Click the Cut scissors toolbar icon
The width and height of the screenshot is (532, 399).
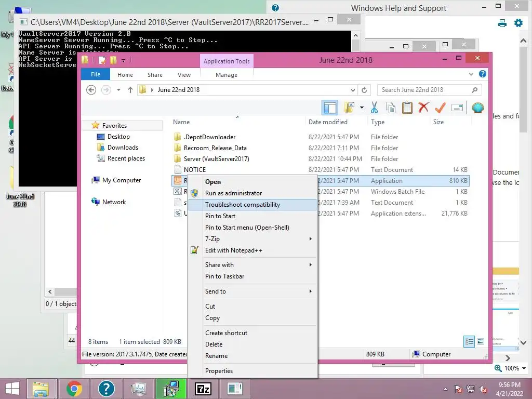(x=374, y=108)
